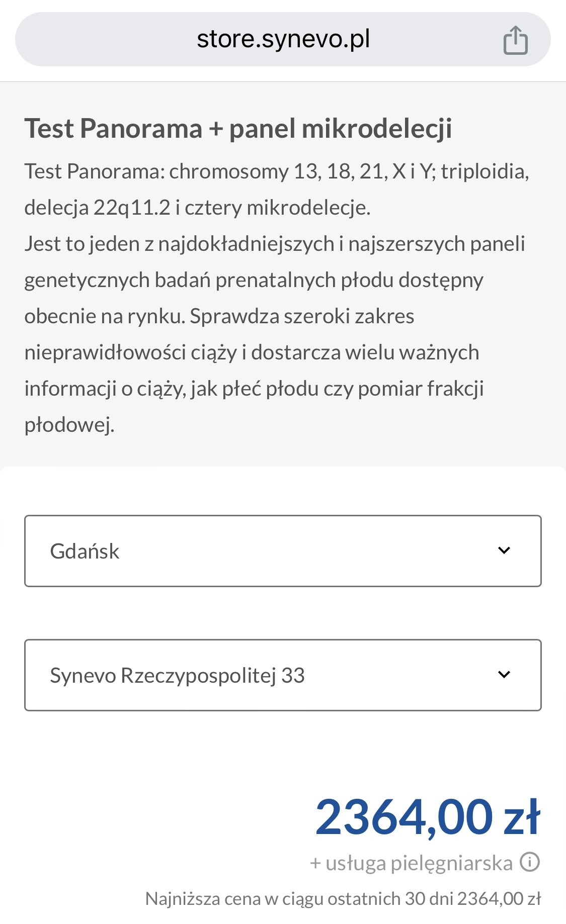Click the sentence starting Jest to jeden
This screenshot has width=566, height=924.
coord(274,244)
